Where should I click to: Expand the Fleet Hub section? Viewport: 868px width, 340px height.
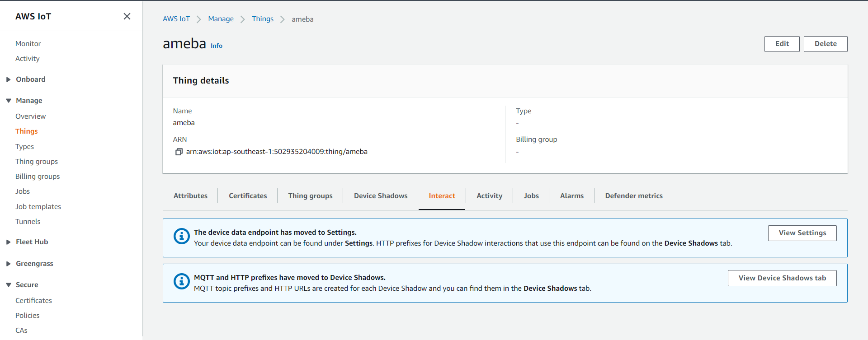[9, 242]
